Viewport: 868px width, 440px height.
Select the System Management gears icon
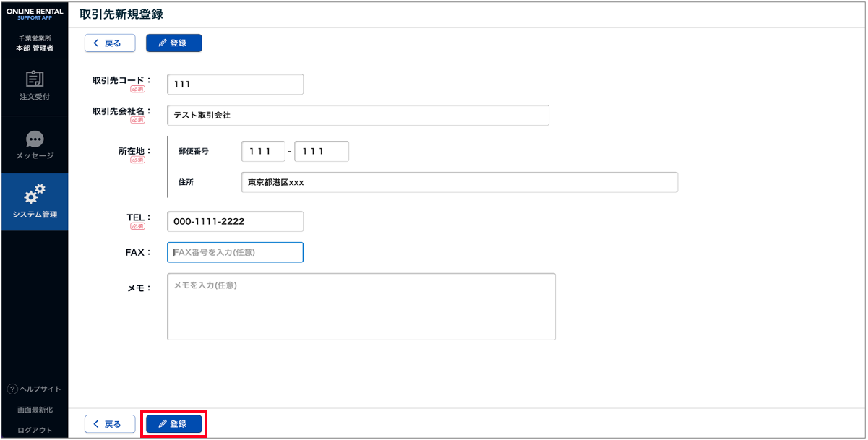[x=35, y=194]
